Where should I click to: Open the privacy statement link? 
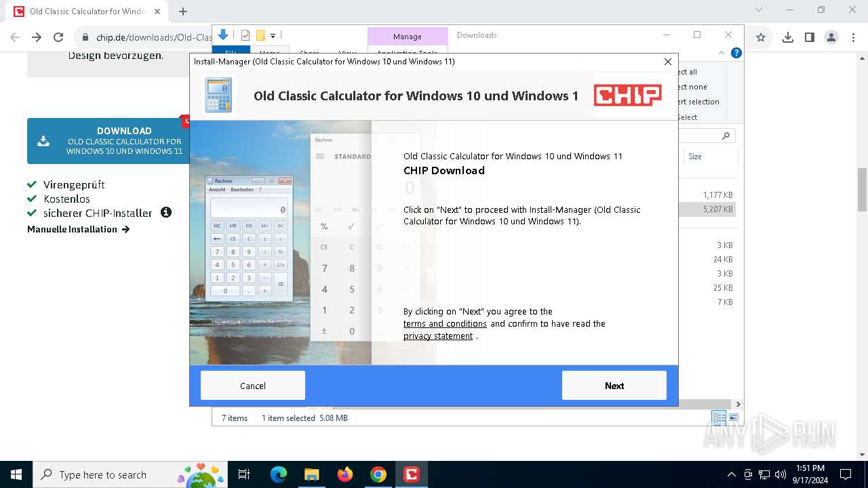[438, 336]
